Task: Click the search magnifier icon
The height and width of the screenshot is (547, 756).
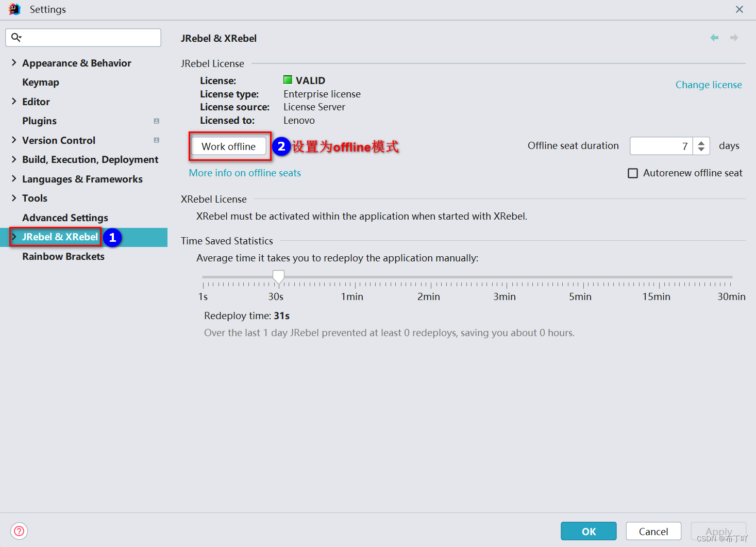Action: (16, 37)
